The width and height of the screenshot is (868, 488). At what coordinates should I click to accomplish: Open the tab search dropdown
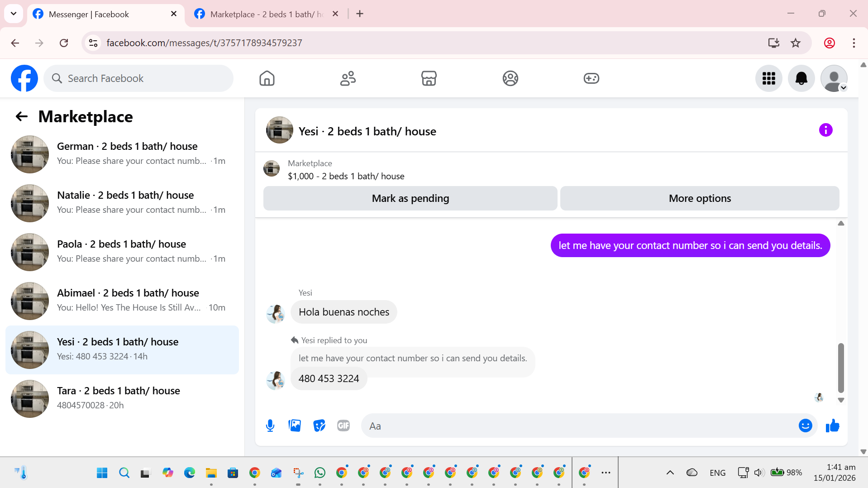(x=14, y=14)
